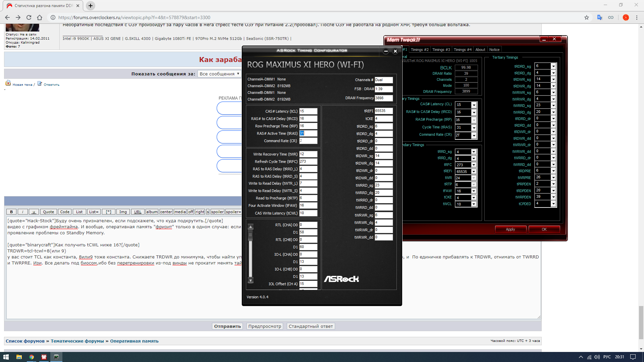Click the Google Translate icon in toolbar
Screen dimensions: 644x362
click(600, 17)
